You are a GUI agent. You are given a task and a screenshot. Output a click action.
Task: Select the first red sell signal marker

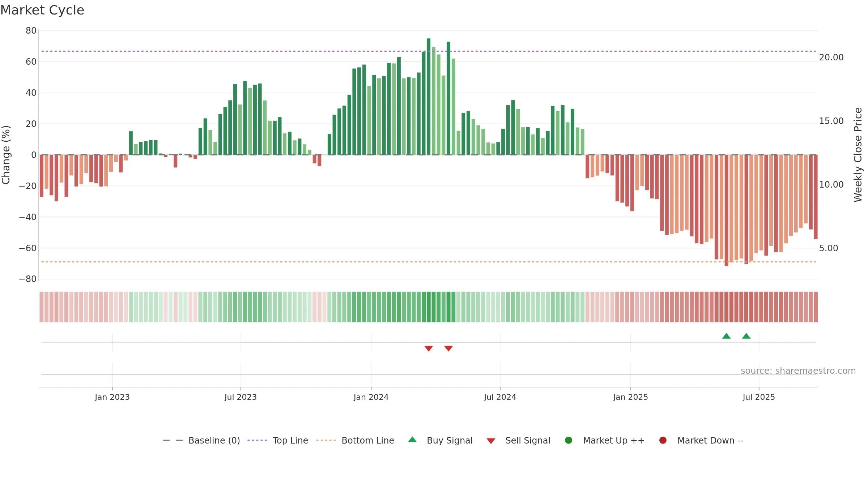coord(429,348)
